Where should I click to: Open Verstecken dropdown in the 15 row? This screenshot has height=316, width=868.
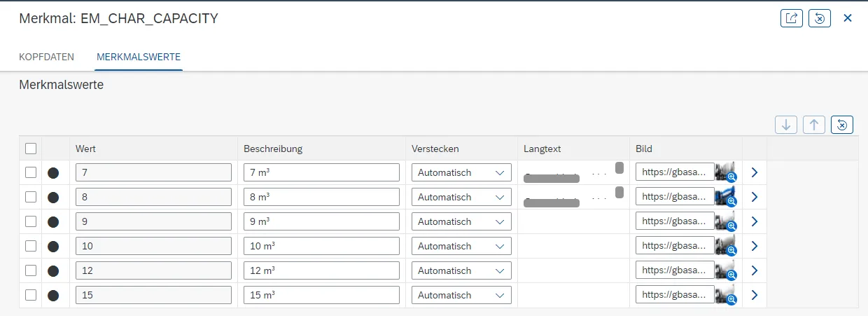(461, 296)
